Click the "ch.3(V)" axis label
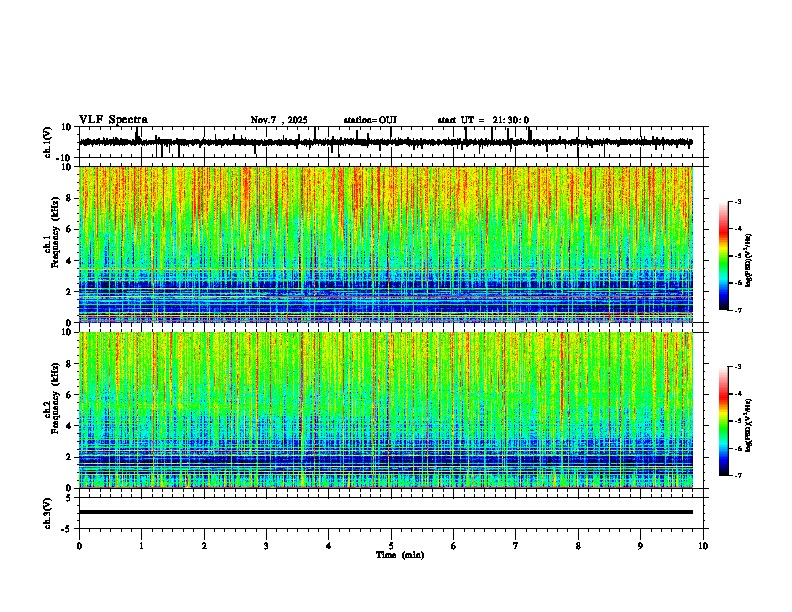The image size is (792, 612). click(x=48, y=513)
